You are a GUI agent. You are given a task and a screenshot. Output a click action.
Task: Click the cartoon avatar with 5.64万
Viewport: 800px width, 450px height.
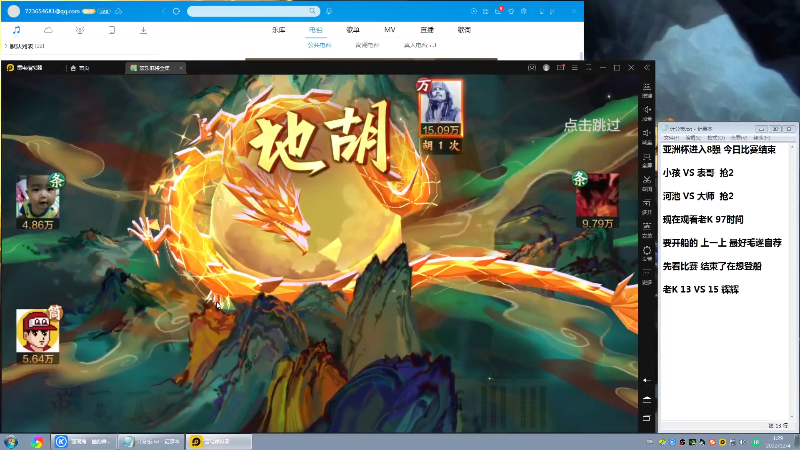coord(37,331)
